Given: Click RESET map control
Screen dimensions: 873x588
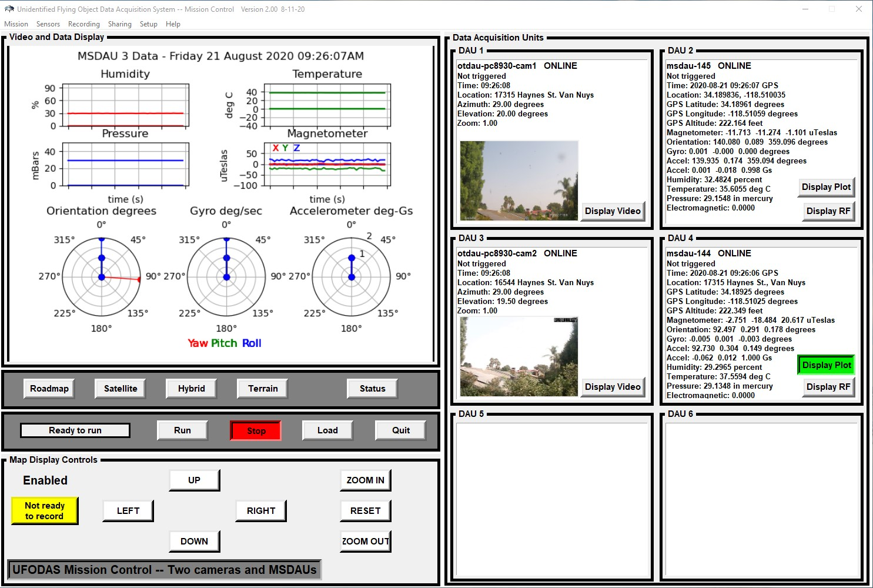Looking at the screenshot, I should [366, 511].
